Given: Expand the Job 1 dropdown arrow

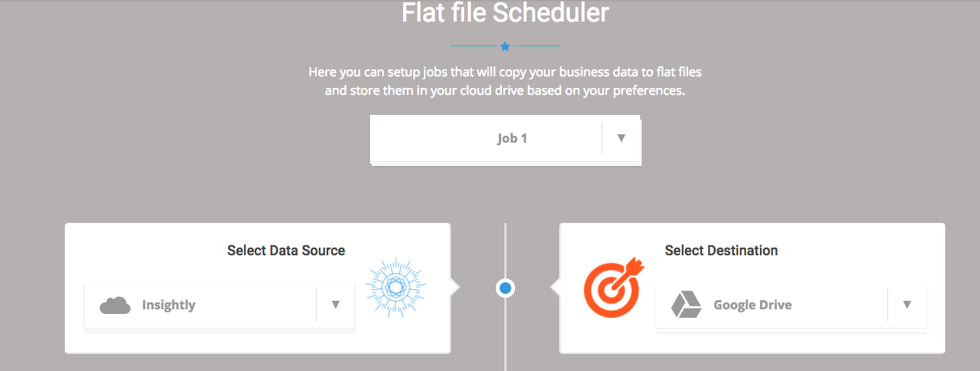Looking at the screenshot, I should pyautogui.click(x=621, y=138).
